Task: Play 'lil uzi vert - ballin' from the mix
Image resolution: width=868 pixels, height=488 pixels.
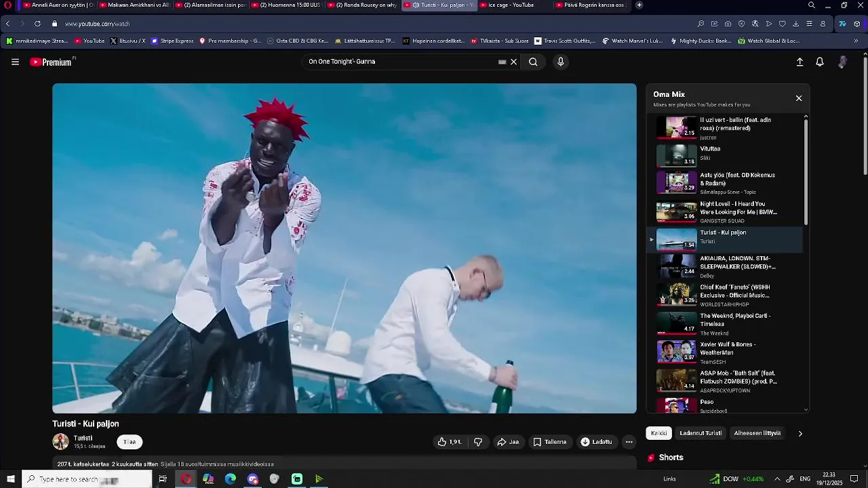Action: point(726,127)
